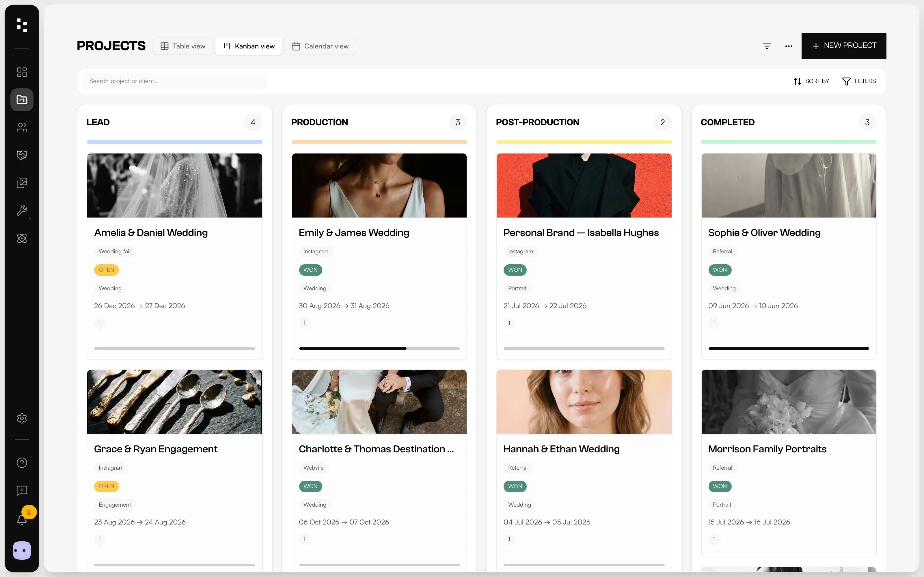Open the clients people icon in sidebar
The image size is (924, 577).
(x=22, y=128)
